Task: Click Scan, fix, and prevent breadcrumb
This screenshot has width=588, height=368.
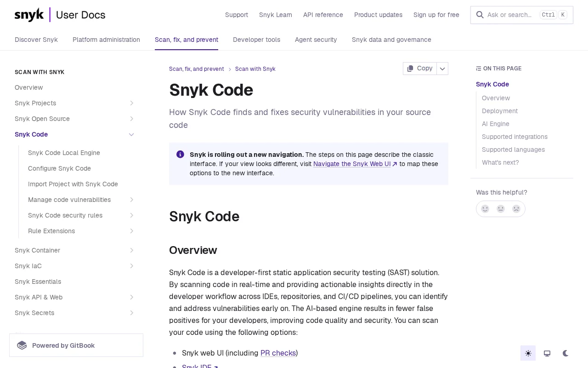Action: click(197, 69)
